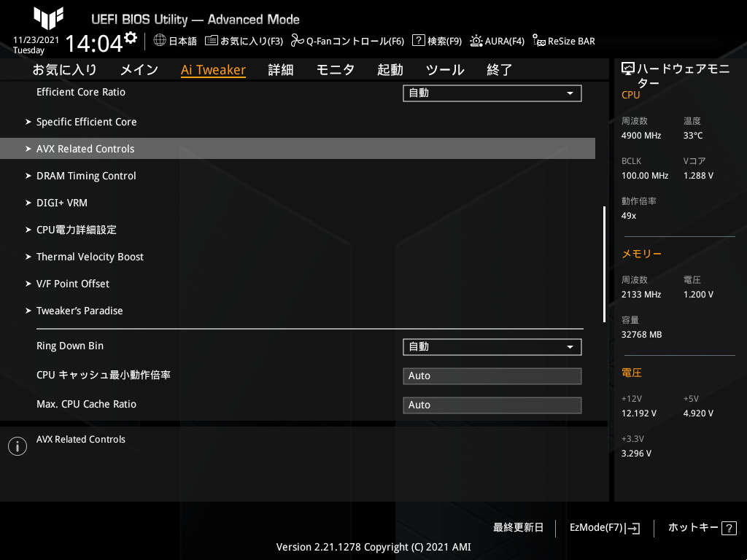Click the +12V 12.192 V reading

tap(639, 413)
